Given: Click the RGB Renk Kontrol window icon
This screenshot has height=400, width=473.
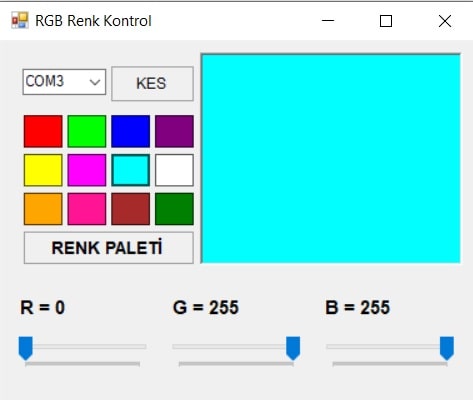Looking at the screenshot, I should [20, 21].
